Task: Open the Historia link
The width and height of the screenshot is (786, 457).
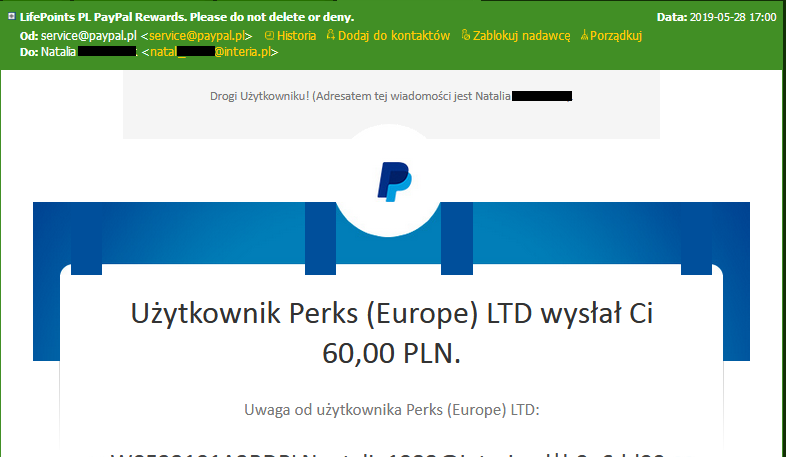Action: (296, 36)
